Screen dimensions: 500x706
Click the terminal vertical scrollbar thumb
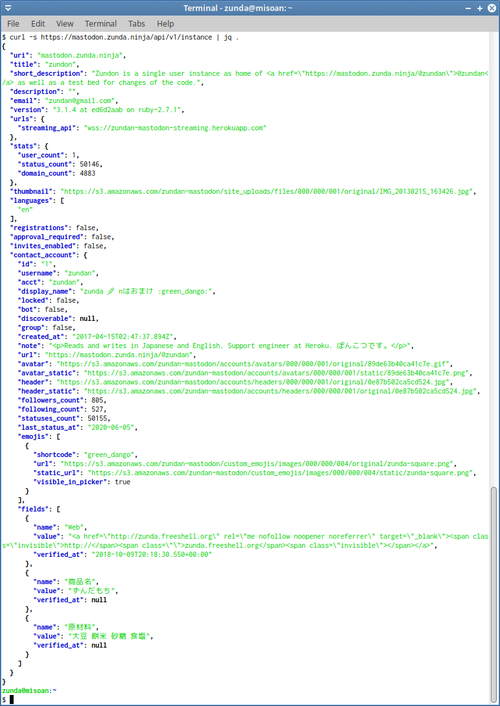pyautogui.click(x=494, y=594)
